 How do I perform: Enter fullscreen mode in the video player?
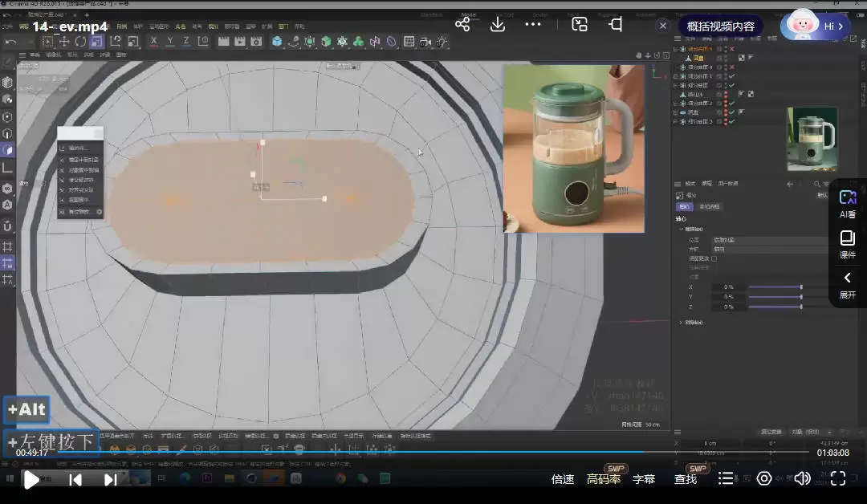(838, 478)
